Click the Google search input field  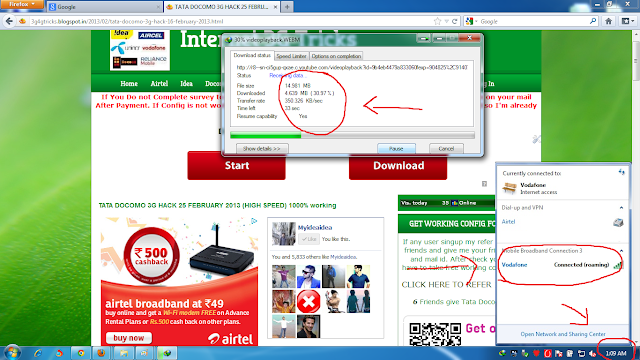[533, 21]
